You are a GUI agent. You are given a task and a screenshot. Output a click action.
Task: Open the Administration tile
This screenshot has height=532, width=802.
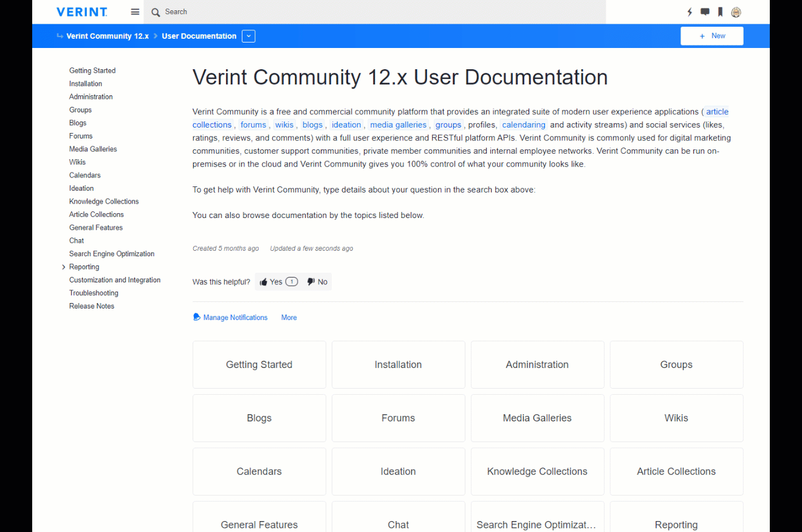coord(538,364)
